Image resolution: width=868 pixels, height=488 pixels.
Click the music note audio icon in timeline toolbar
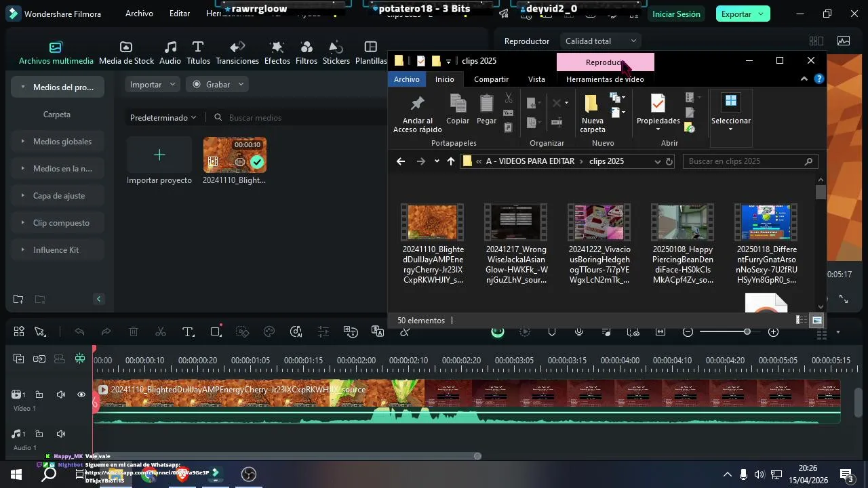click(606, 332)
